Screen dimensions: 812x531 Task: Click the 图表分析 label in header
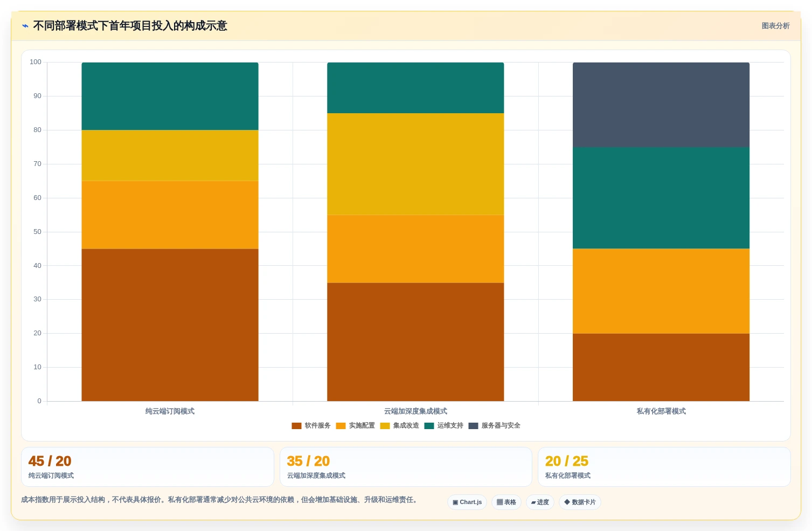[x=775, y=26]
